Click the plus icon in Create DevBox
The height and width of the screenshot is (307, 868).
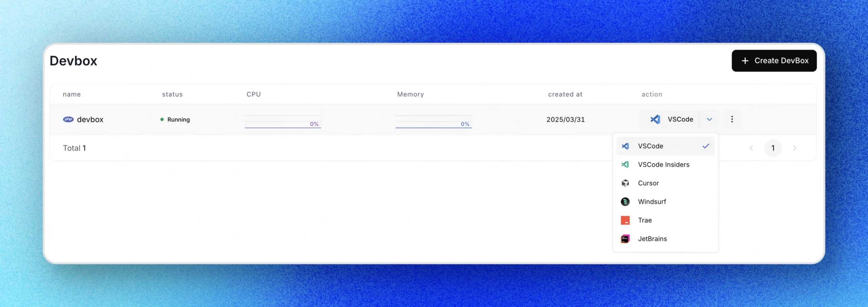point(745,61)
